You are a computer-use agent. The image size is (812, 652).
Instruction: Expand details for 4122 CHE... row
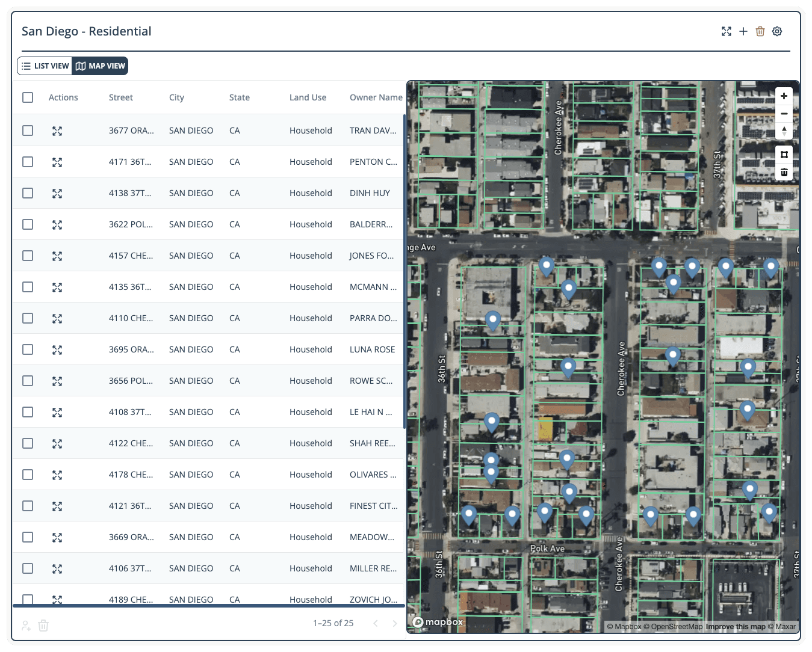pos(57,444)
